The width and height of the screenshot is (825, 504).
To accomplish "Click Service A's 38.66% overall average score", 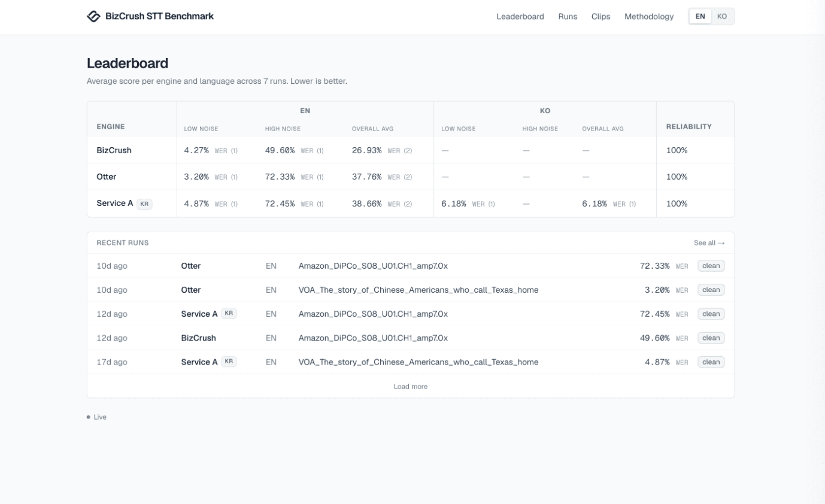I will (367, 204).
